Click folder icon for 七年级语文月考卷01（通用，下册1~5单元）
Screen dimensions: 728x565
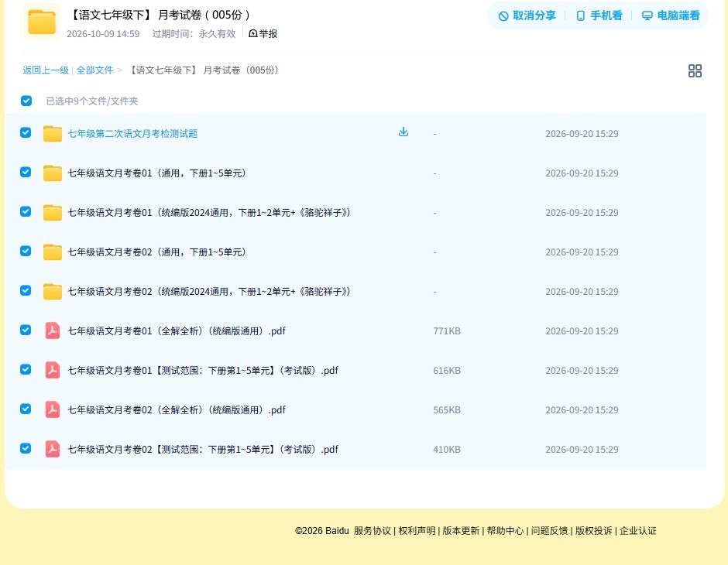pyautogui.click(x=53, y=173)
